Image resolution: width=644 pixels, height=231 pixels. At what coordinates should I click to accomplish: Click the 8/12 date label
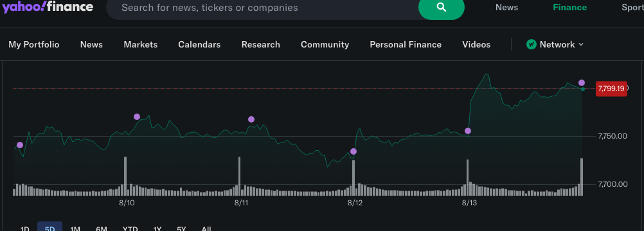pyautogui.click(x=355, y=203)
